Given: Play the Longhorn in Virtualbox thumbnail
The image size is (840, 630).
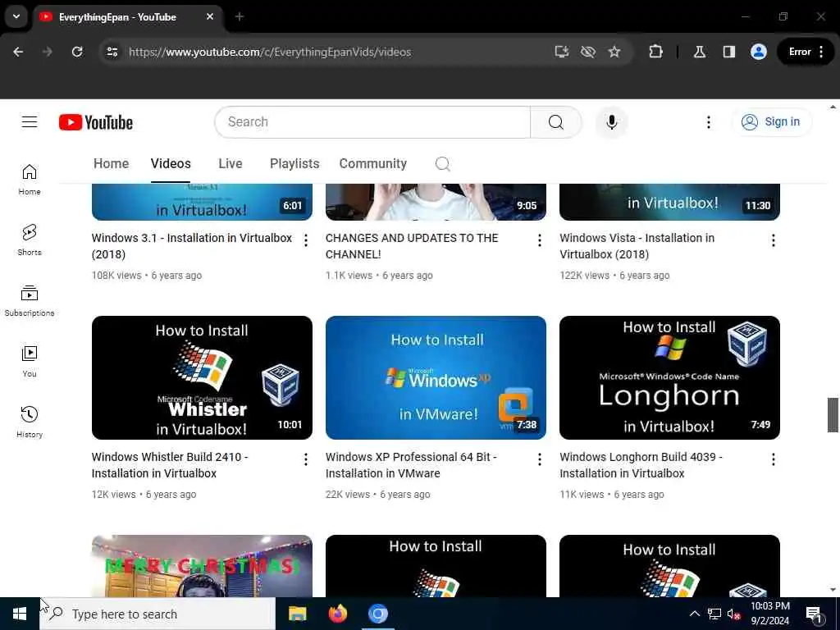Looking at the screenshot, I should pos(669,377).
